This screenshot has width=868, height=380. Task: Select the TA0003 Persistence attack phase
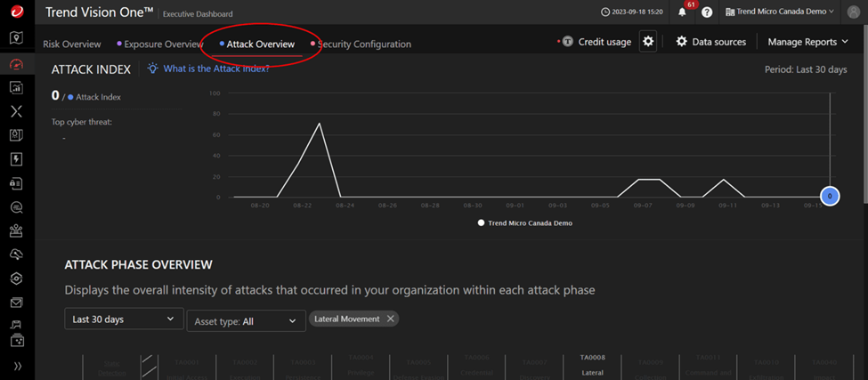tap(303, 369)
